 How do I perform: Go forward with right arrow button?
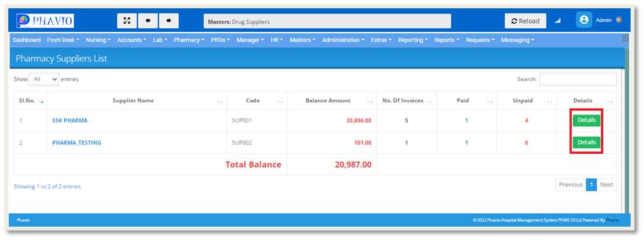168,20
